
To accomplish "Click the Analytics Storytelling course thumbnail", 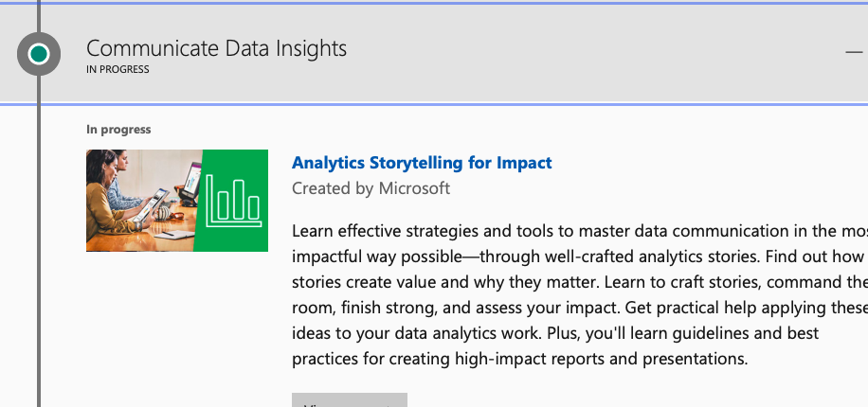I will point(177,200).
